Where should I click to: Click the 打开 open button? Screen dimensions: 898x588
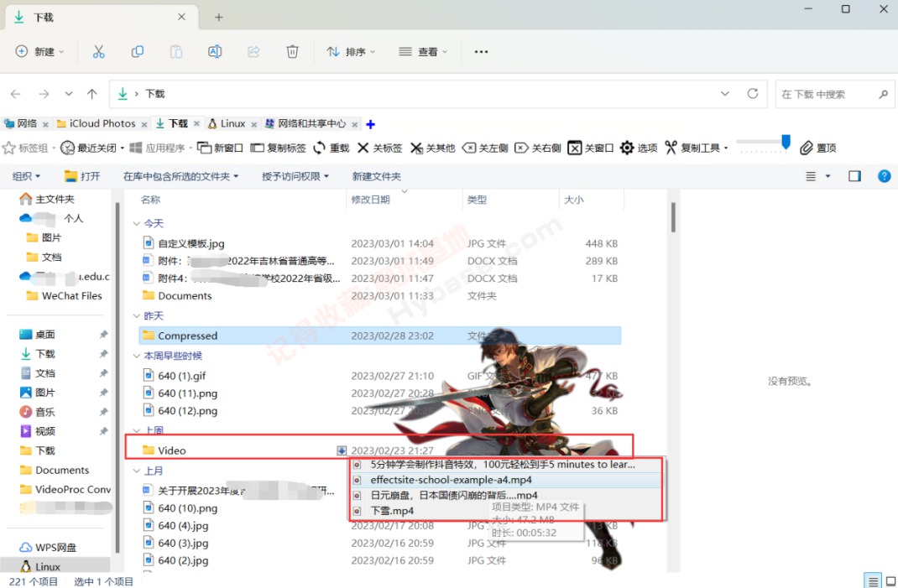coord(82,176)
